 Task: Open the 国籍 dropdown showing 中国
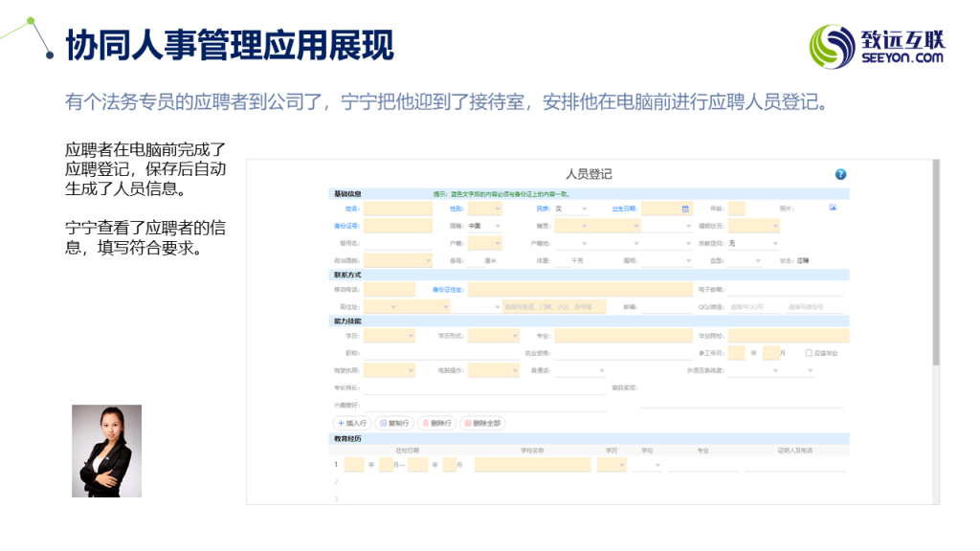click(484, 226)
